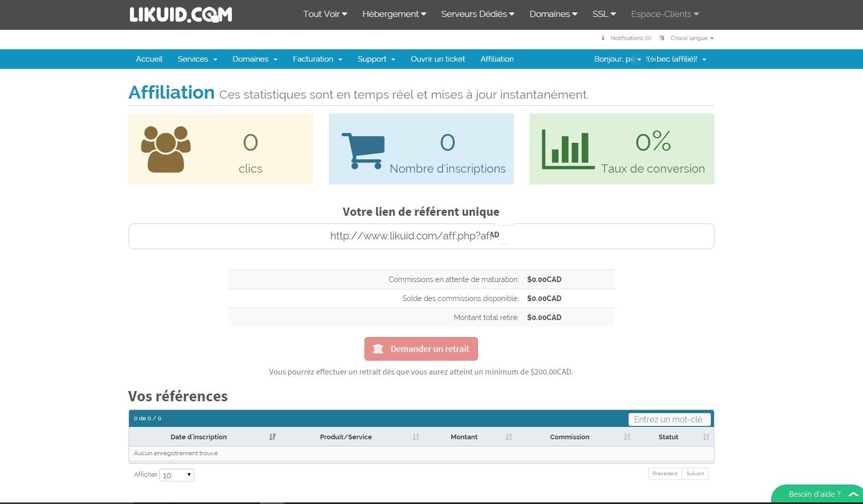863x504 pixels.
Task: Sort references by Statut column icon
Action: click(706, 437)
